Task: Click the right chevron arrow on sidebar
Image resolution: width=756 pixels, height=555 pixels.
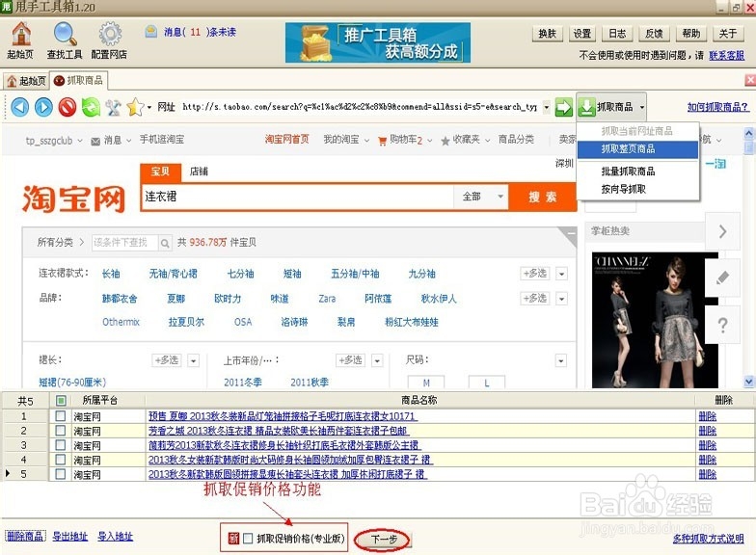Action: pyautogui.click(x=722, y=231)
